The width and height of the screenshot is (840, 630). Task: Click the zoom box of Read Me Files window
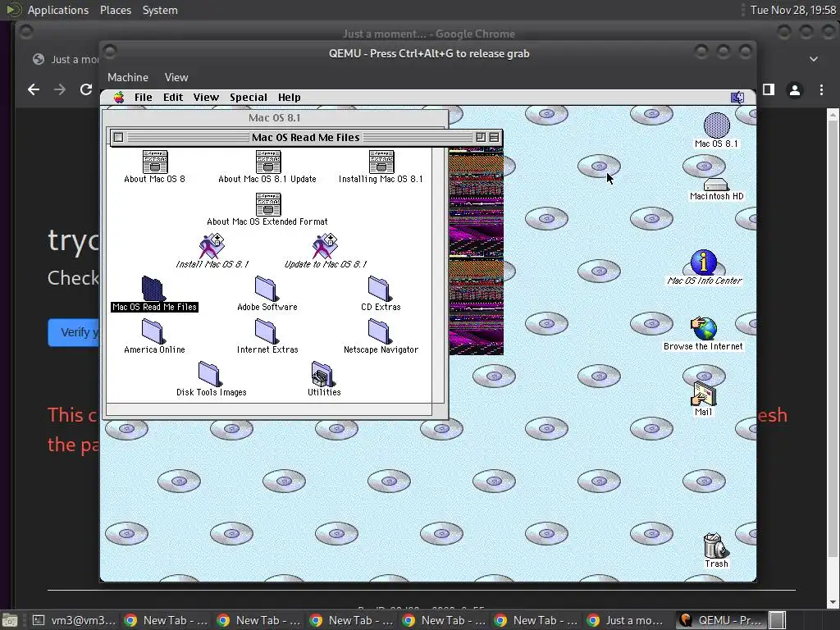click(481, 138)
